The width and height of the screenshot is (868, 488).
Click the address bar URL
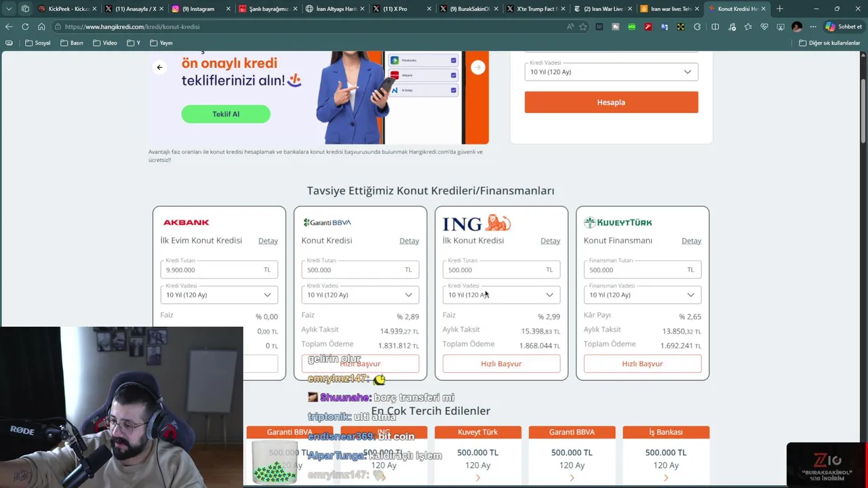(132, 26)
